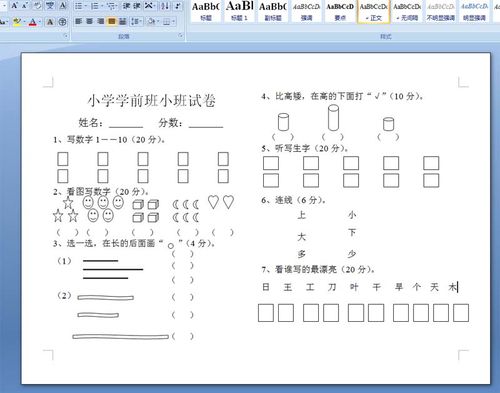Toggle the highlighted Justify alignment
Screen dimensions: 500x393
(112, 22)
